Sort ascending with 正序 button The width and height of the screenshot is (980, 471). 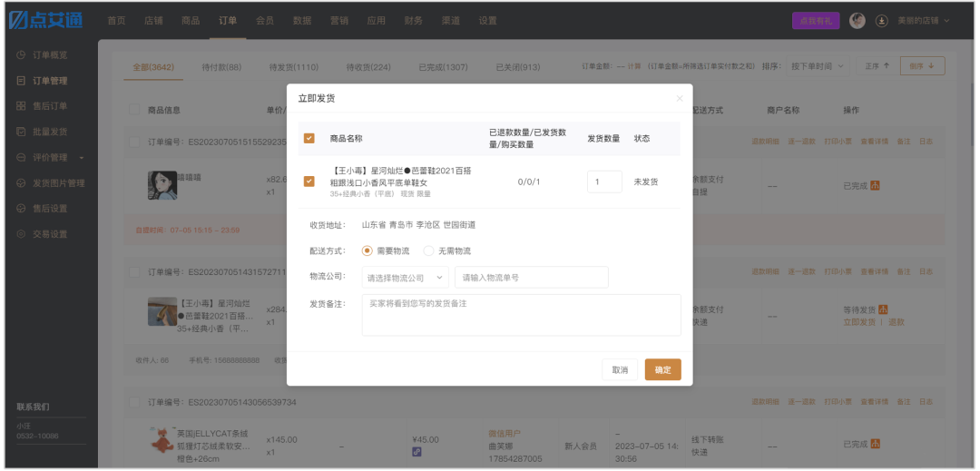(x=877, y=66)
